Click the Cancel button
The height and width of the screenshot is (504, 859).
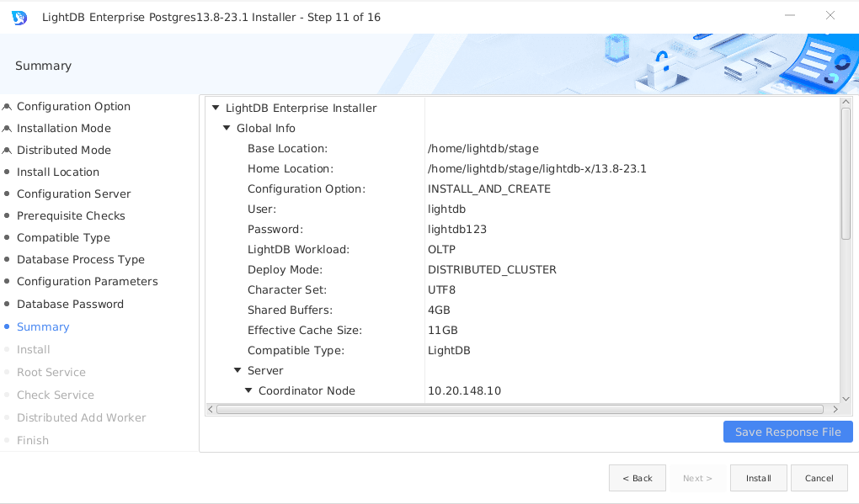click(x=819, y=478)
